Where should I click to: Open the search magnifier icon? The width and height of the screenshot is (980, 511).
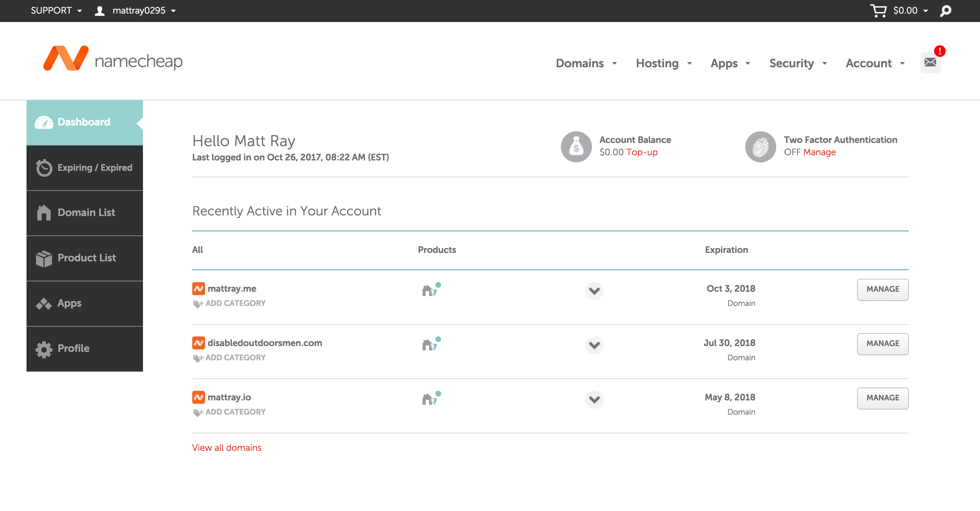pos(945,11)
